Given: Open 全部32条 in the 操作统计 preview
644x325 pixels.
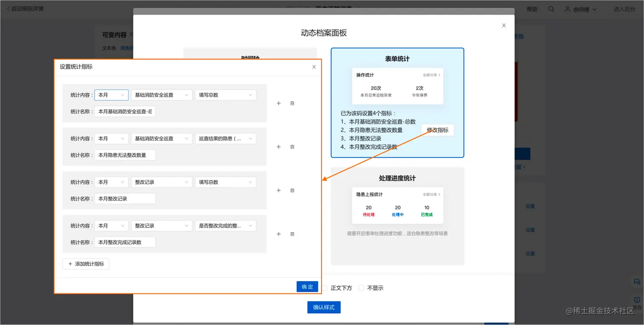Looking at the screenshot, I should pos(431,75).
